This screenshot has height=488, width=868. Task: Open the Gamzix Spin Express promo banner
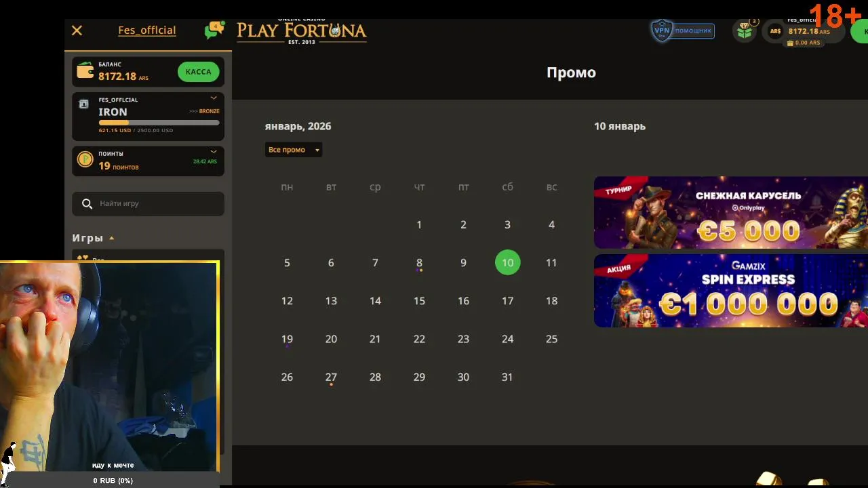click(731, 291)
